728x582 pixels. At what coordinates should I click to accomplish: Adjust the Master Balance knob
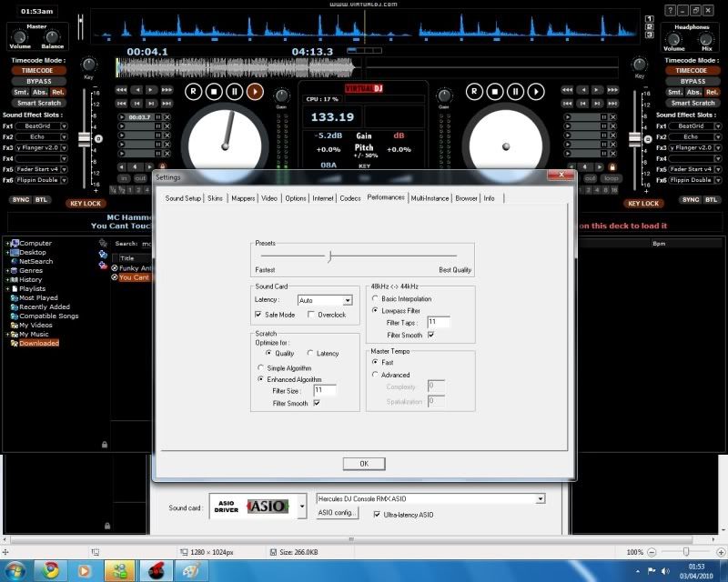tap(52, 36)
